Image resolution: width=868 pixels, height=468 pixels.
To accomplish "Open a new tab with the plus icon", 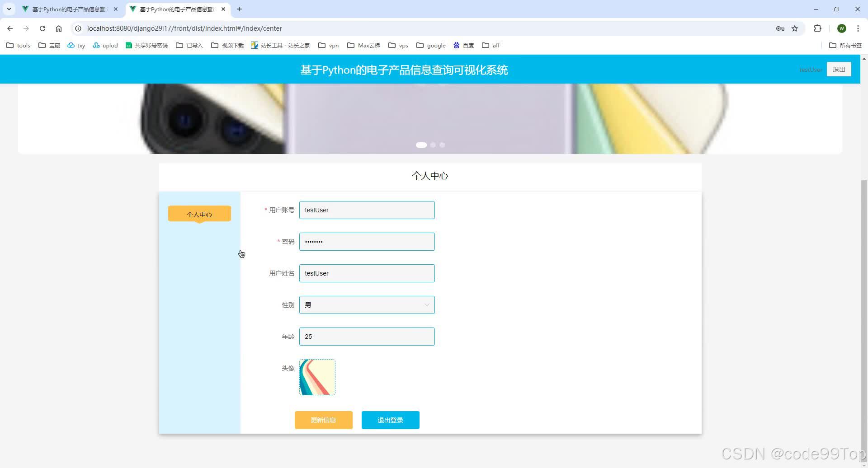I will point(240,9).
